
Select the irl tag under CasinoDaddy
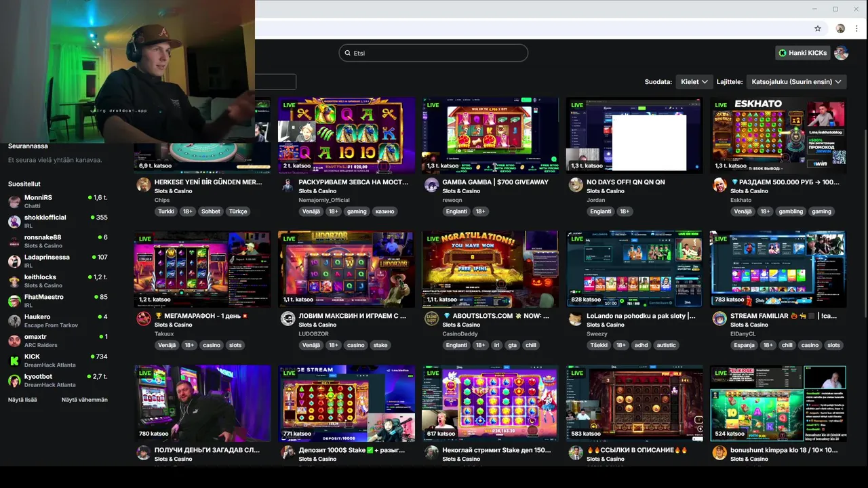(496, 345)
